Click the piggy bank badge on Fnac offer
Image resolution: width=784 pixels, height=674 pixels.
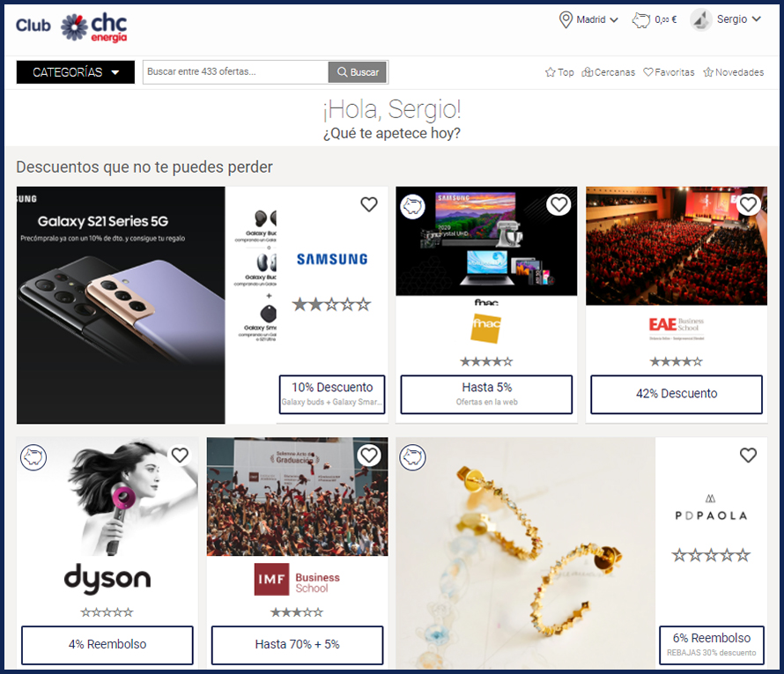[x=412, y=206]
